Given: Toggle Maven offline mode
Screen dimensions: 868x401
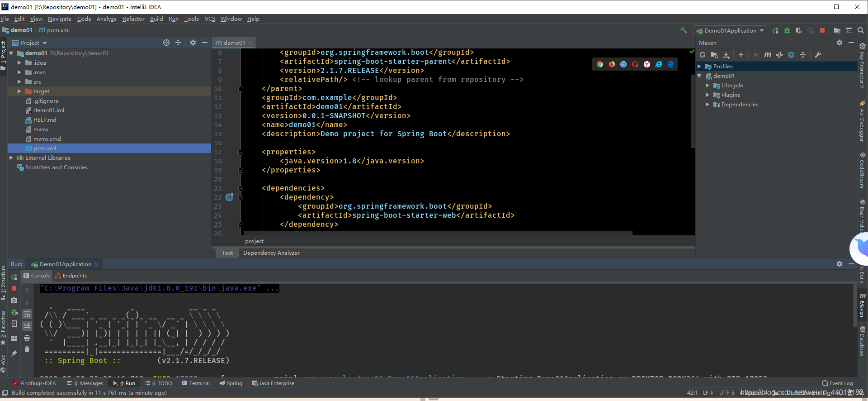Looking at the screenshot, I should coord(779,55).
